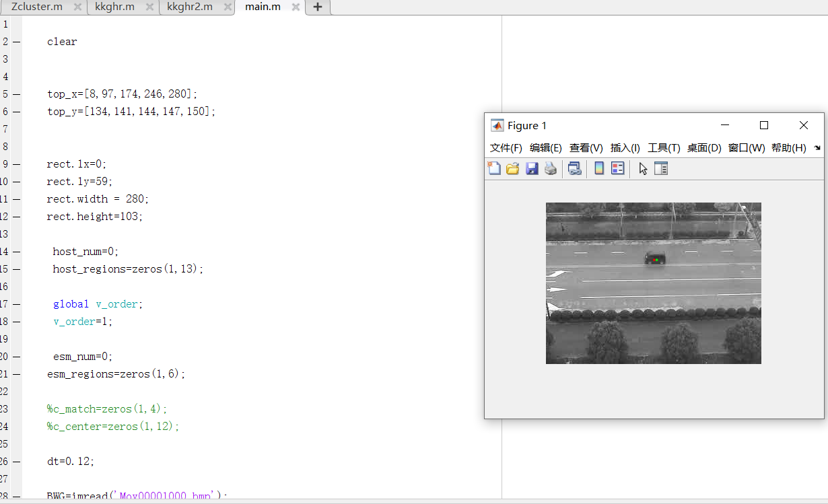Click the MATLAB logo in Figure 1 title bar
Screen dimensions: 828x504
(x=497, y=125)
